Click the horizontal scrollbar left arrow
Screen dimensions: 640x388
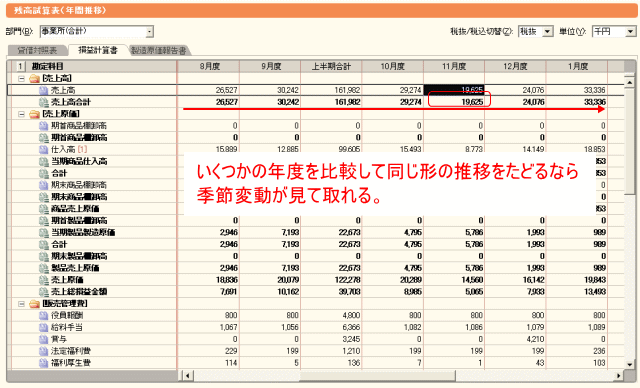coord(188,375)
